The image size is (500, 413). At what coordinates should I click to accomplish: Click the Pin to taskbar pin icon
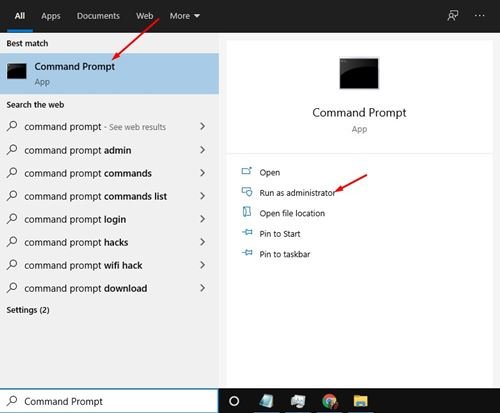pos(247,253)
